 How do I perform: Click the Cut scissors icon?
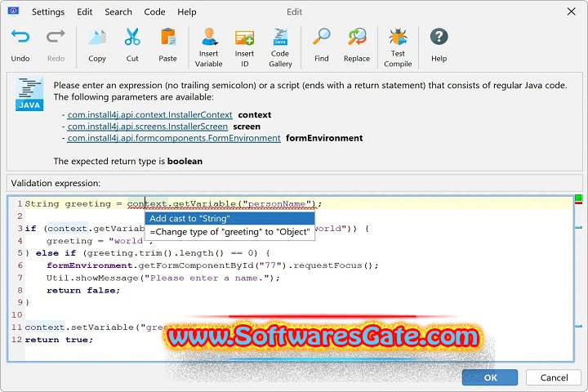[x=132, y=37]
